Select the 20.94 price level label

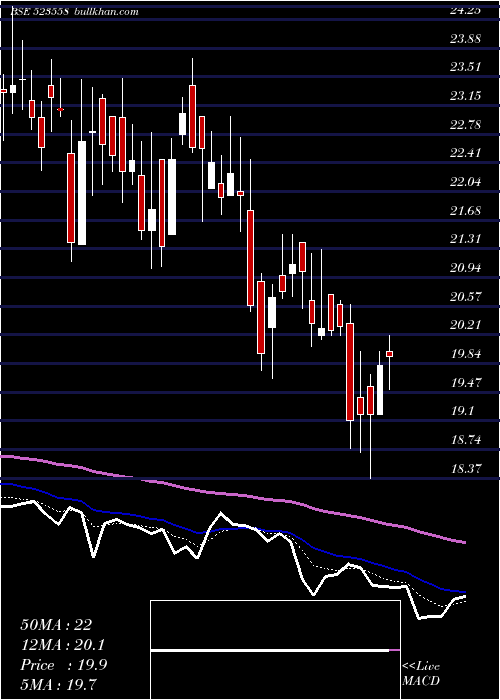coord(466,268)
